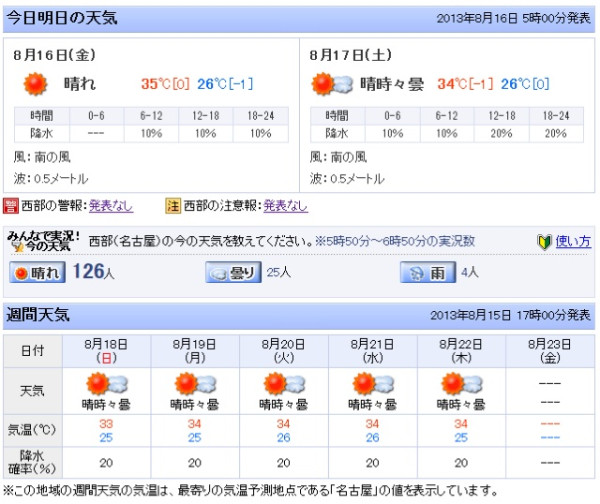The height and width of the screenshot is (504, 600).
Task: Click the 26℃[0] low for August 17
Action: pyautogui.click(x=525, y=84)
